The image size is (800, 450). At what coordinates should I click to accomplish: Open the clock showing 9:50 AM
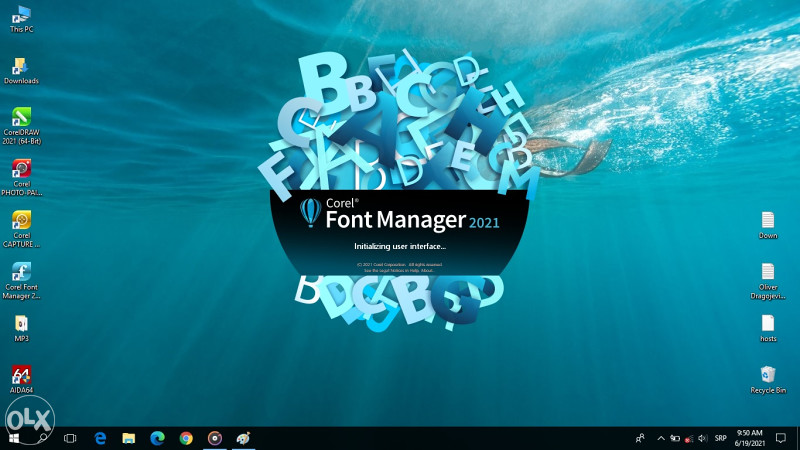click(749, 438)
